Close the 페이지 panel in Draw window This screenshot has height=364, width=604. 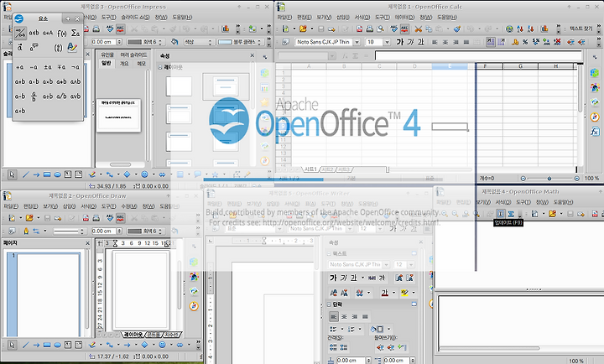pyautogui.click(x=88, y=243)
